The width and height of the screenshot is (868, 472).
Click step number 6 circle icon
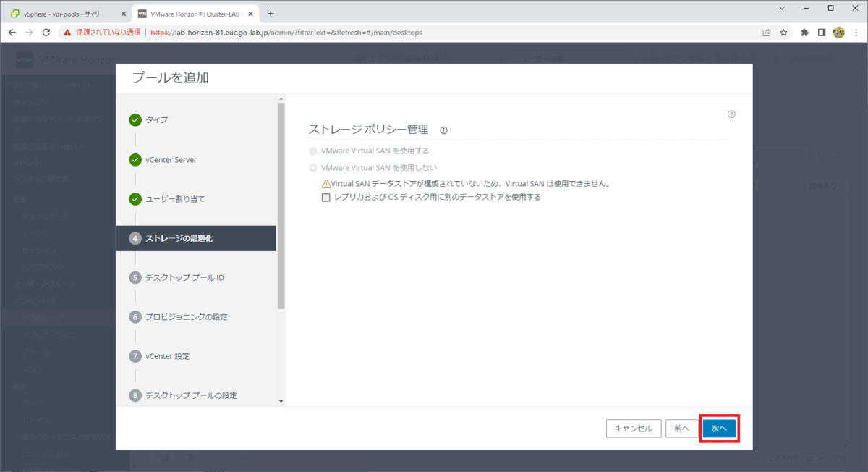click(135, 317)
